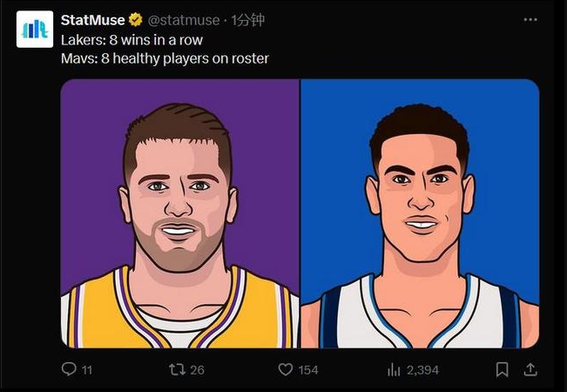The width and height of the screenshot is (567, 392).
Task: Click the 2,394 views count
Action: [x=423, y=370]
